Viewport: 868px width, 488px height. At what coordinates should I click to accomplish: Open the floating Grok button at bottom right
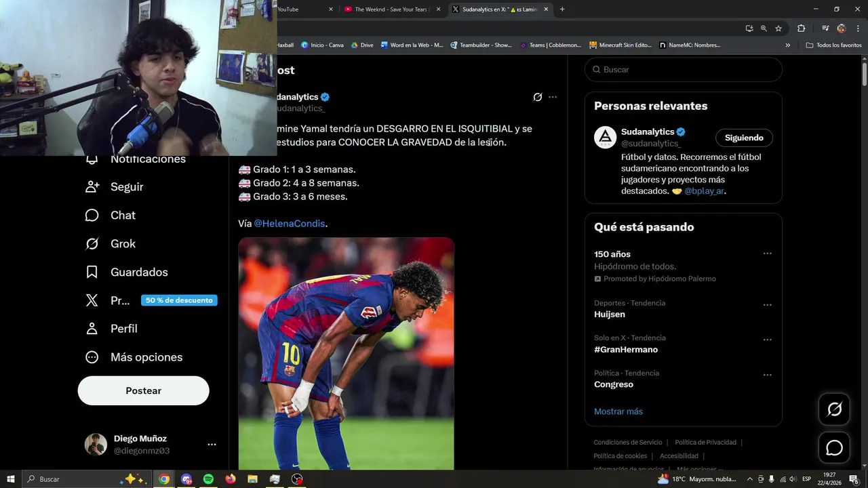tap(834, 409)
